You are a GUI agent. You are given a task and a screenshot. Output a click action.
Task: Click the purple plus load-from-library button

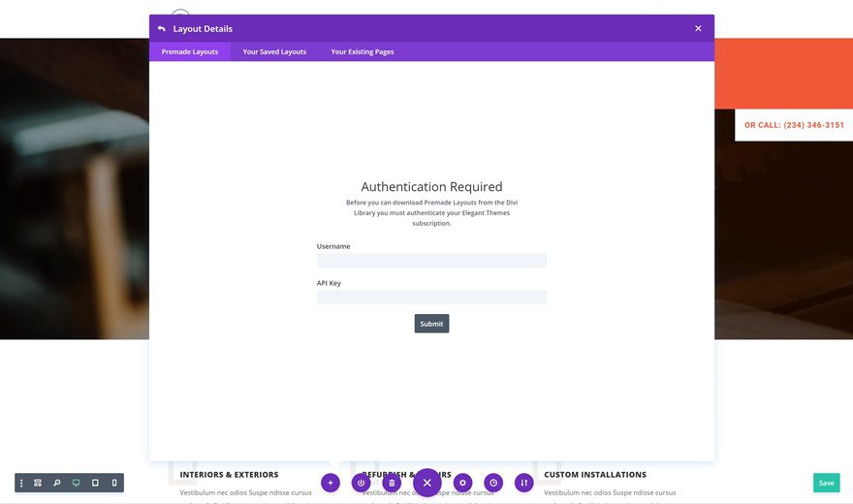331,483
